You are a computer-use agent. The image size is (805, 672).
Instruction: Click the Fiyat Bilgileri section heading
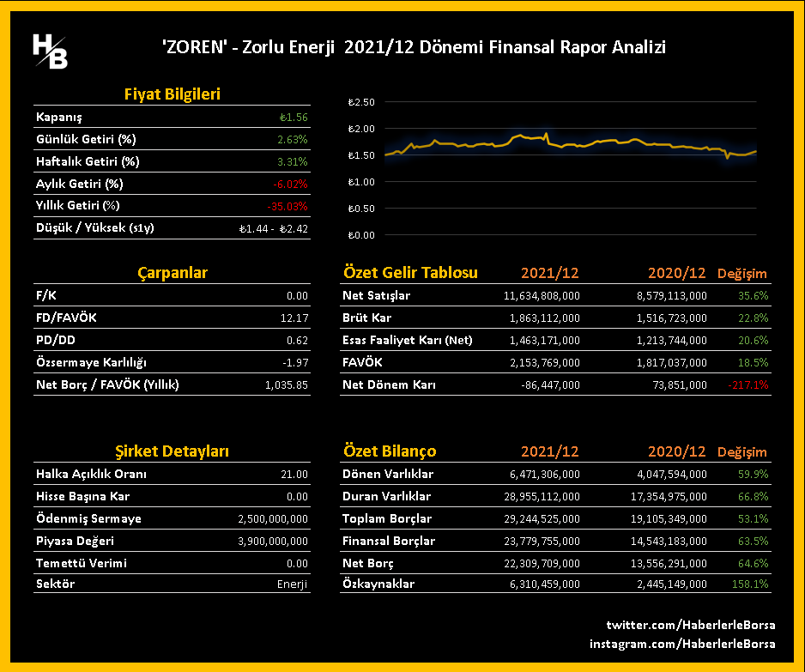click(172, 94)
